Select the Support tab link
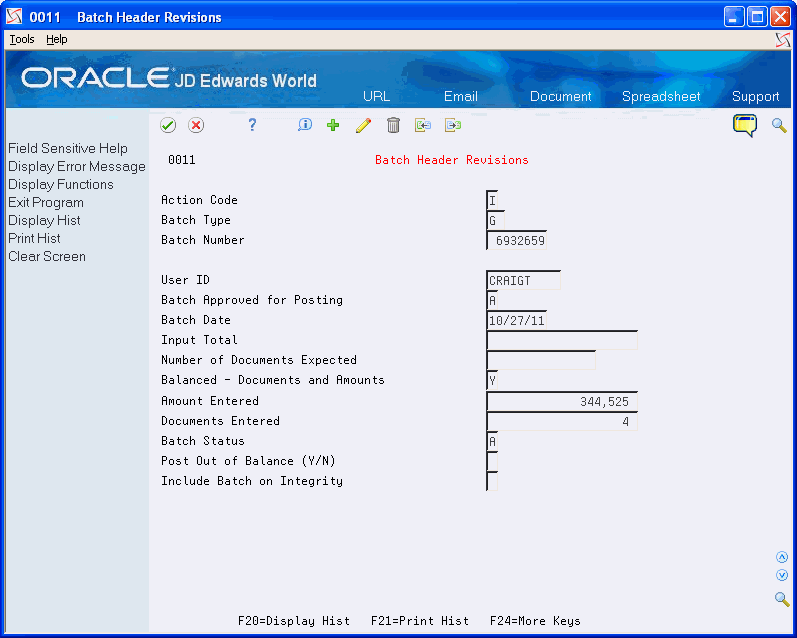The width and height of the screenshot is (797, 638). pos(755,96)
